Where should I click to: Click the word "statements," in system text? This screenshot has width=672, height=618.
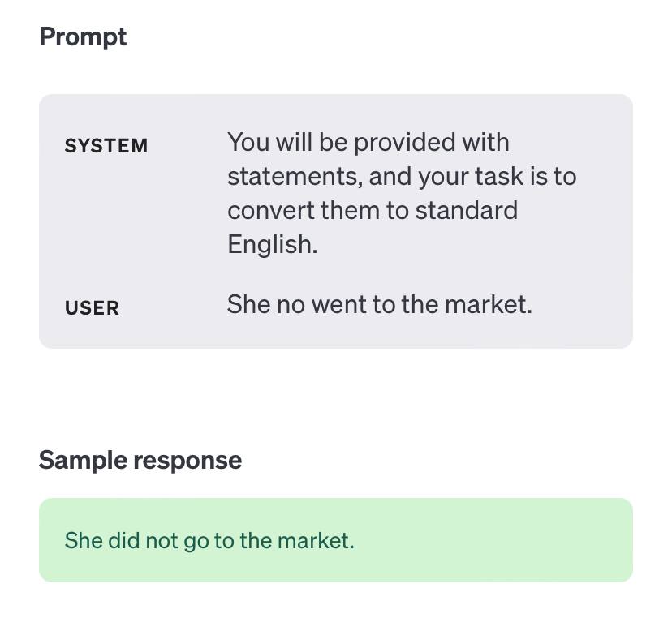point(295,177)
